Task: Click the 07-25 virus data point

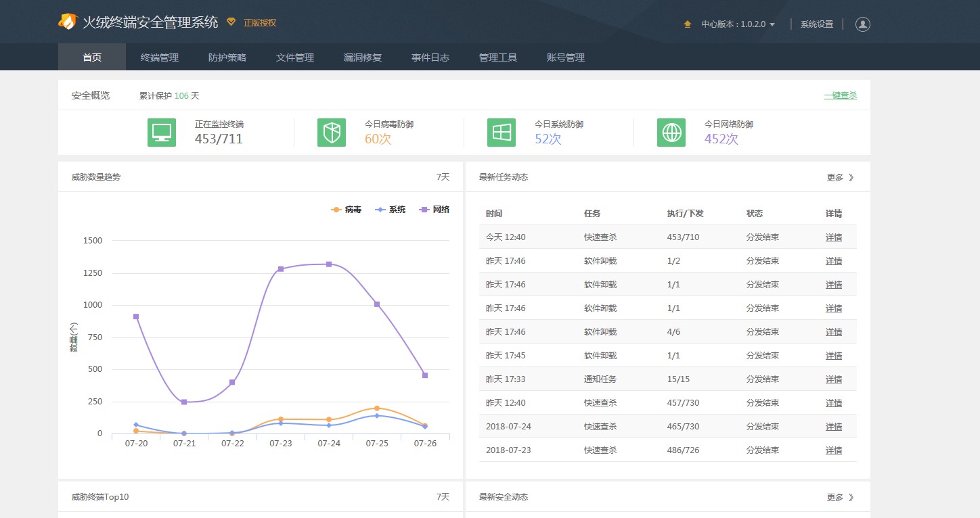Action: (377, 408)
